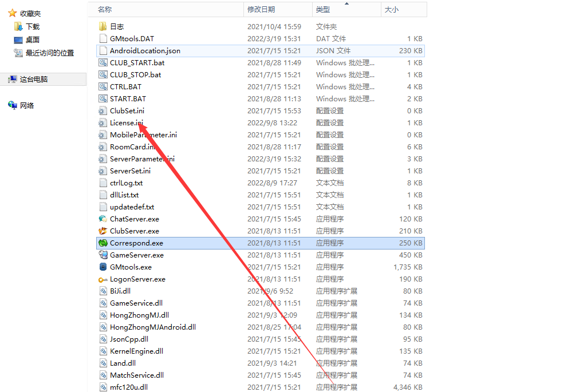The image size is (579, 392).
Task: Click the 类型 column header
Action: tap(323, 9)
